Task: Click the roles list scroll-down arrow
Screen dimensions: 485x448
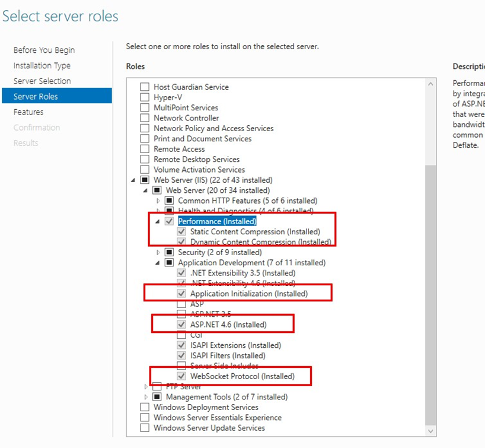Action: click(430, 431)
